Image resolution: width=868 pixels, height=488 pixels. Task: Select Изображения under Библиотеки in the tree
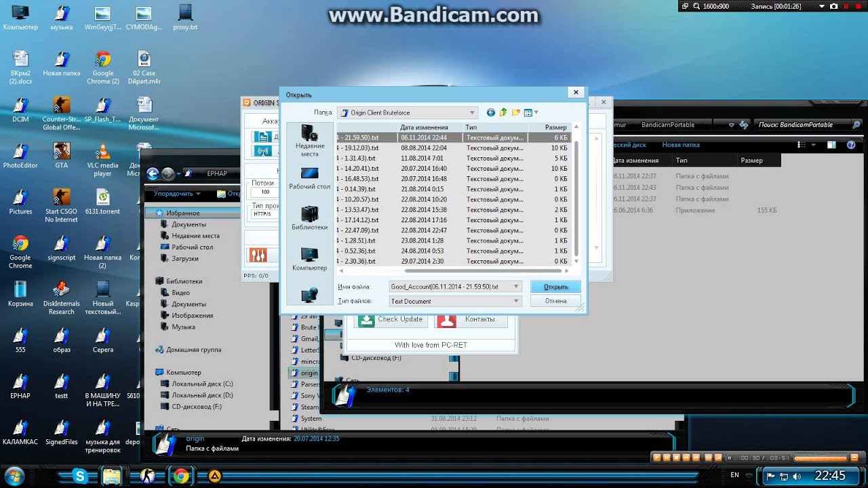point(192,316)
